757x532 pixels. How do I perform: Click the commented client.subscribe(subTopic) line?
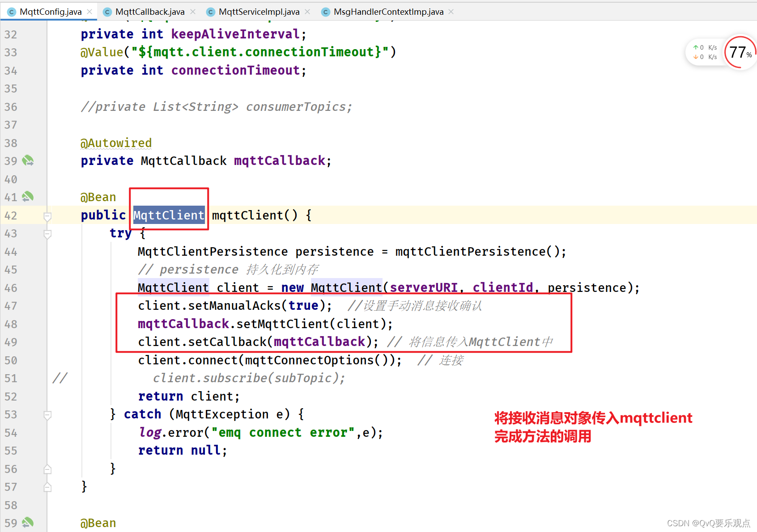pos(249,378)
